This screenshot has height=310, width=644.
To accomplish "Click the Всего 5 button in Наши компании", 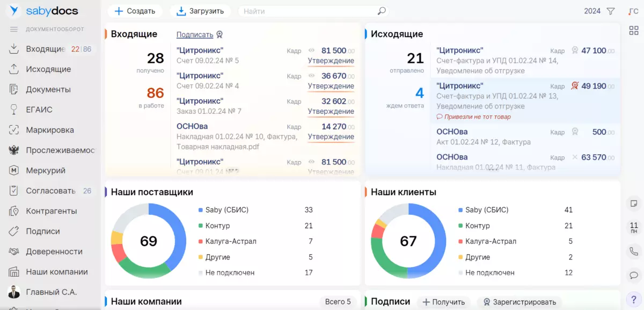I will click(338, 302).
